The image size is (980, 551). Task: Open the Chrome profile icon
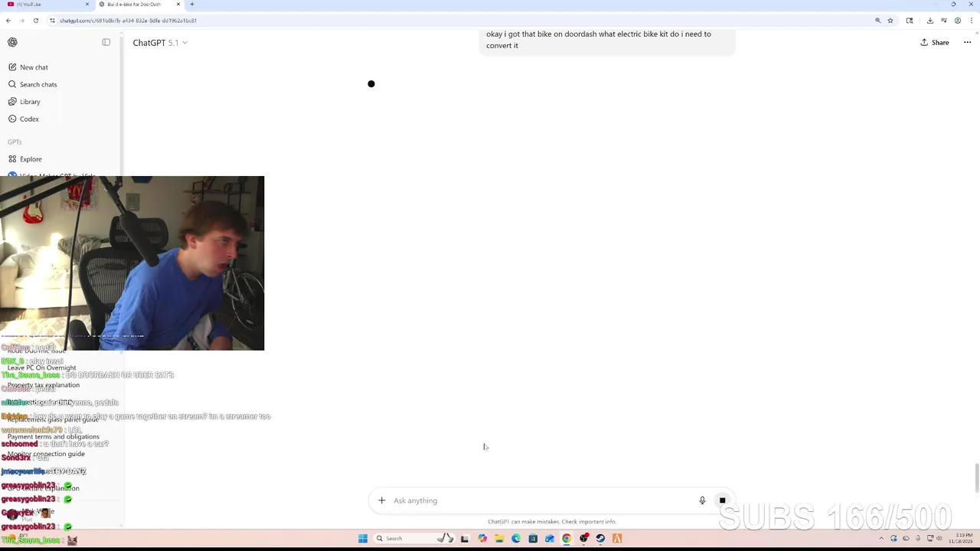click(957, 21)
